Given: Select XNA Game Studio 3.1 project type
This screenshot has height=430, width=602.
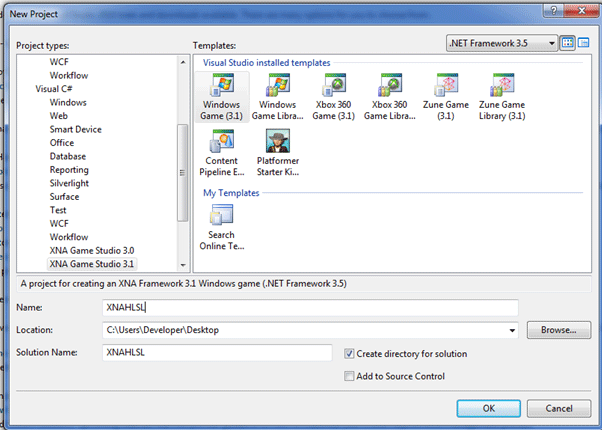Looking at the screenshot, I should point(92,264).
